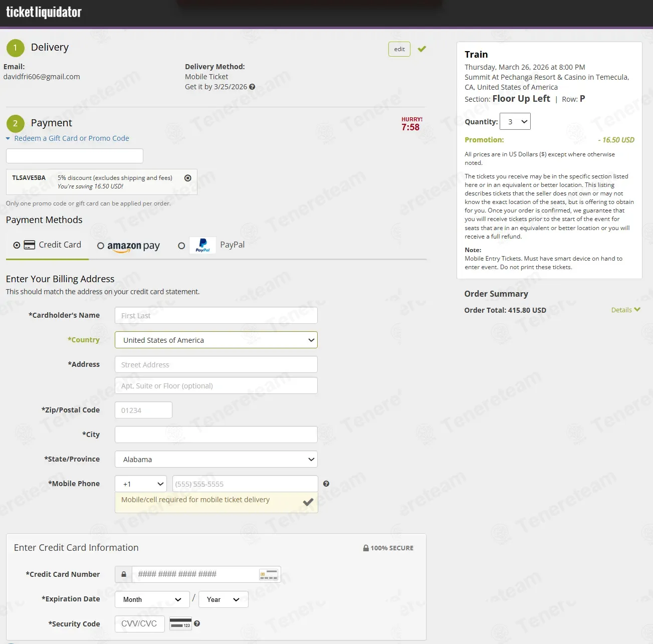Select the PayPal radio button
Image resolution: width=653 pixels, height=644 pixels.
click(x=181, y=246)
